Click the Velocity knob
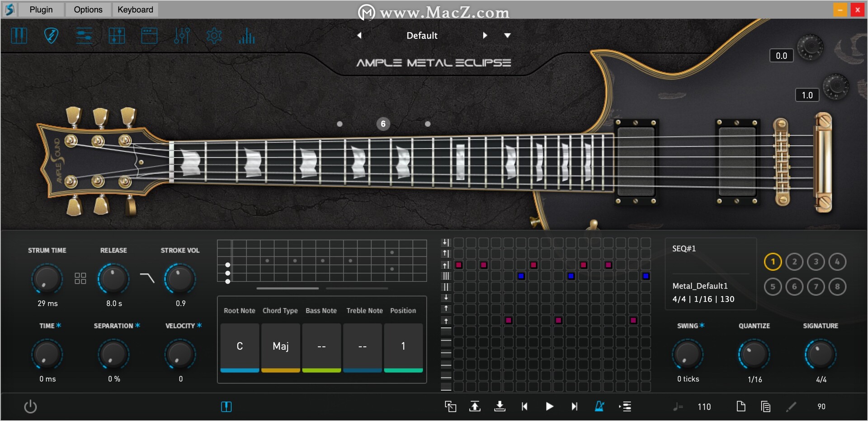 [180, 355]
